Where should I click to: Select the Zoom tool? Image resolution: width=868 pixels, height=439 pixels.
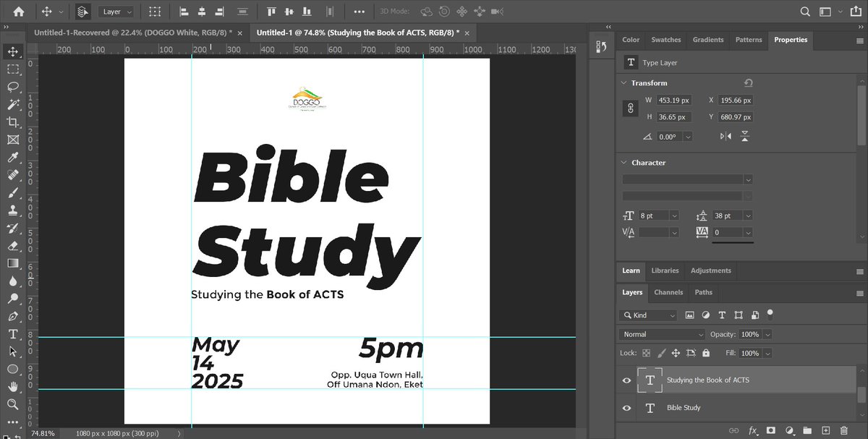point(13,404)
